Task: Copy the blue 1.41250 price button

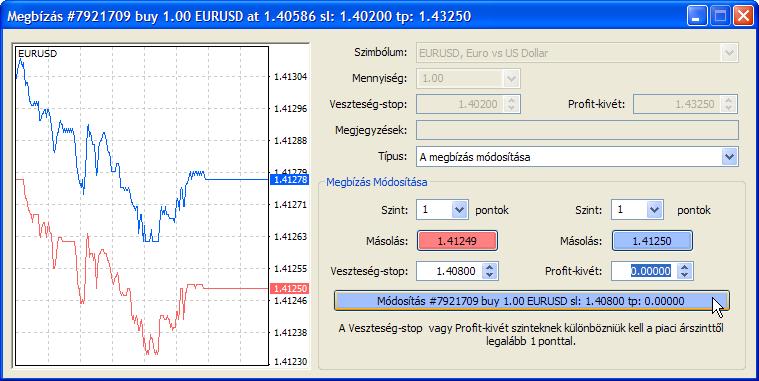Action: point(652,241)
